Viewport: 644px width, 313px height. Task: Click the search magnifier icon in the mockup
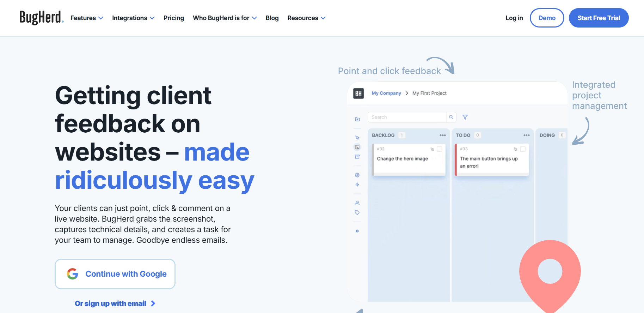451,117
